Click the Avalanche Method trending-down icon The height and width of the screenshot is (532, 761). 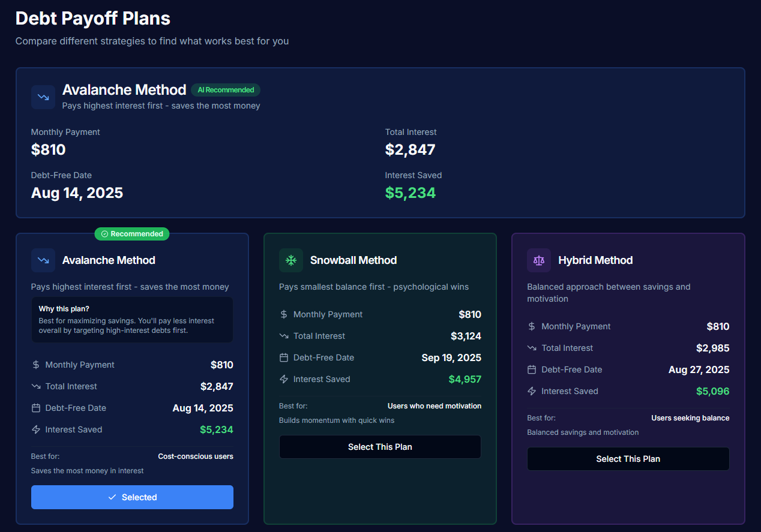click(x=43, y=97)
